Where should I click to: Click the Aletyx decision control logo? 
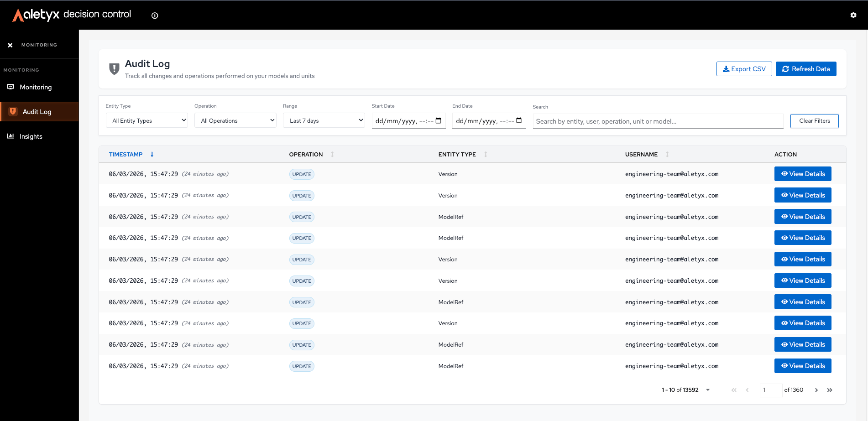point(72,15)
